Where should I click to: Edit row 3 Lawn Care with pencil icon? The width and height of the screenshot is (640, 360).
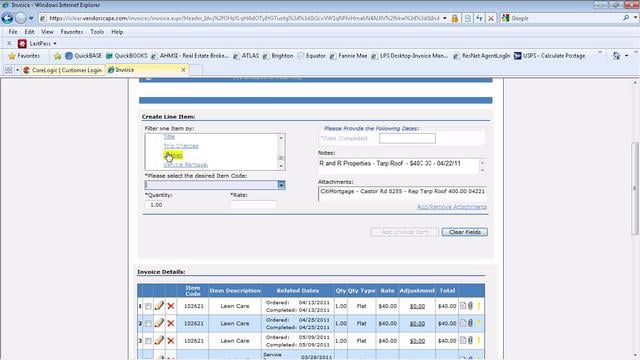159,340
